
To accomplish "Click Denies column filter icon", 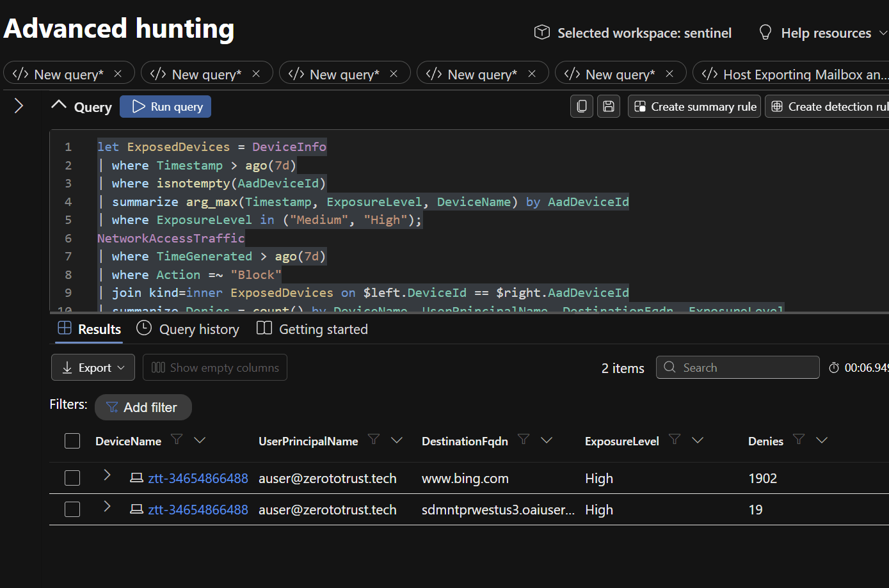I will 799,439.
